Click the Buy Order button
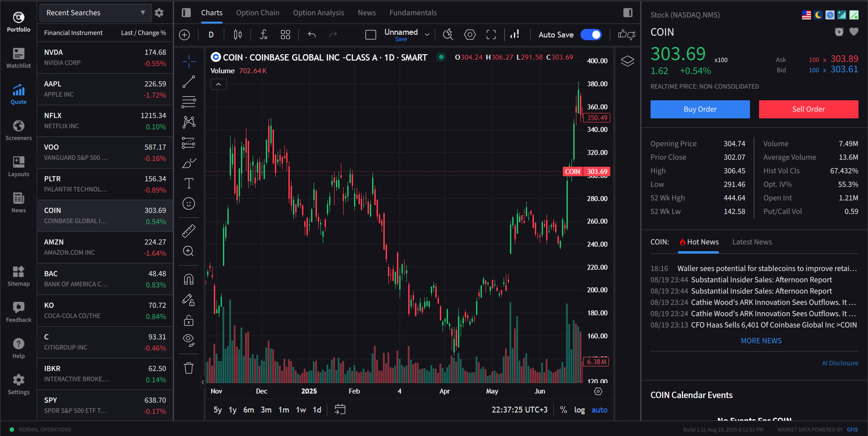Image resolution: width=868 pixels, height=436 pixels. point(700,109)
